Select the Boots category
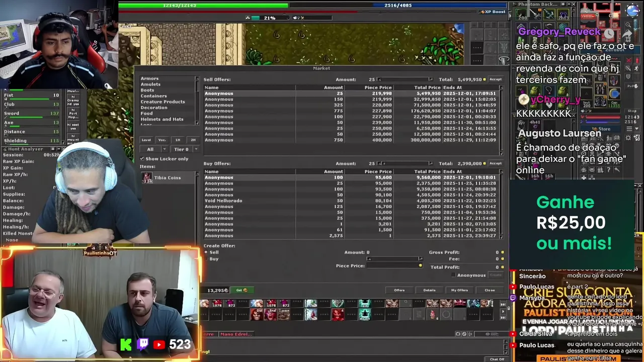The image size is (644, 362). point(147,90)
